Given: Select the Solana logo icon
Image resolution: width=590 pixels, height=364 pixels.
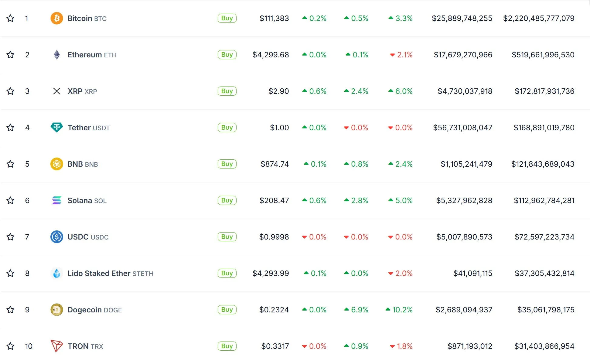Looking at the screenshot, I should click(x=56, y=200).
